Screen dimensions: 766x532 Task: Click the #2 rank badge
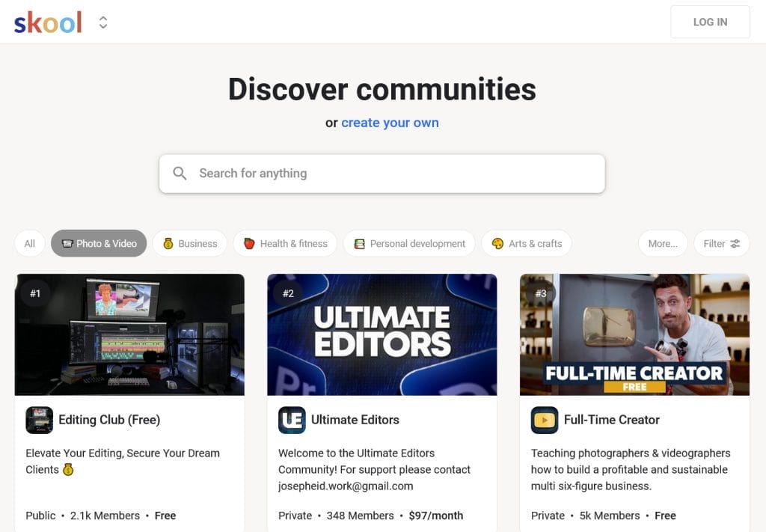[288, 293]
